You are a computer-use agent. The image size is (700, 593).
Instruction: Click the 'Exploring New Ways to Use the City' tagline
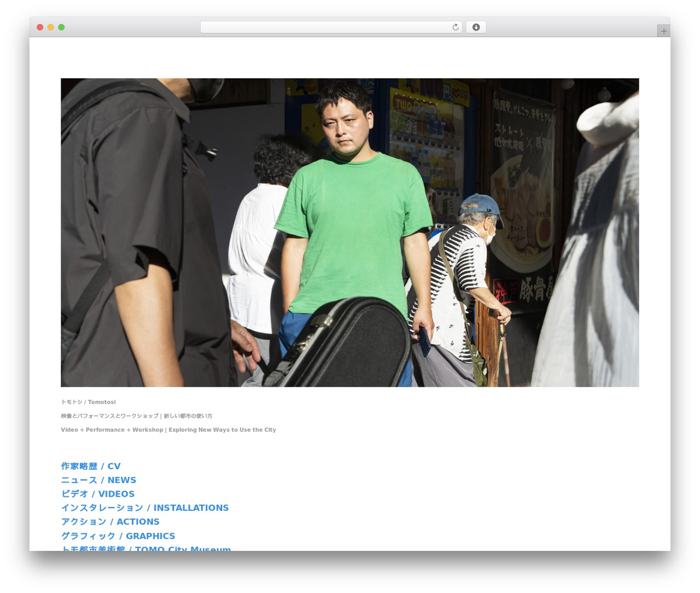[x=222, y=430]
